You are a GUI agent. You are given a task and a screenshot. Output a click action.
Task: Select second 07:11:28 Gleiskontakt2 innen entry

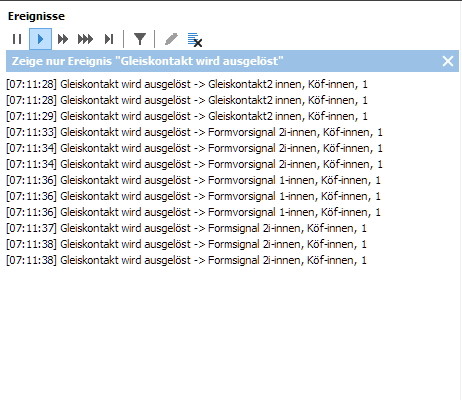pos(187,100)
